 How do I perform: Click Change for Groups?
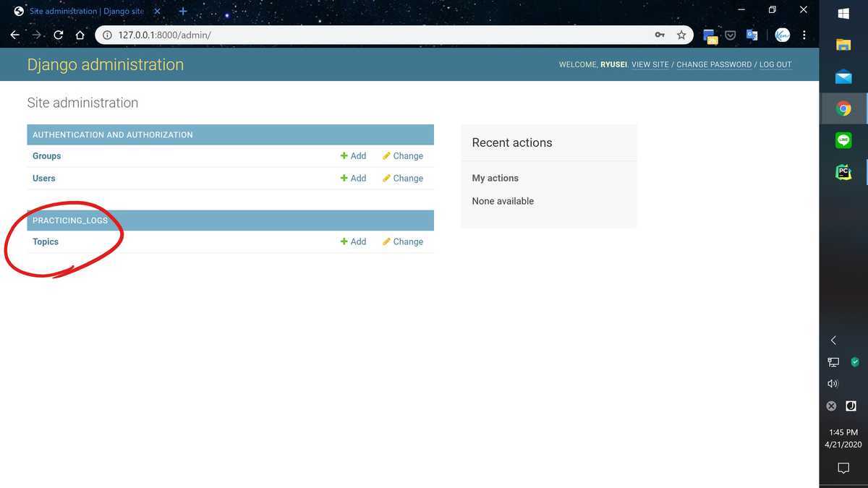[x=403, y=156]
